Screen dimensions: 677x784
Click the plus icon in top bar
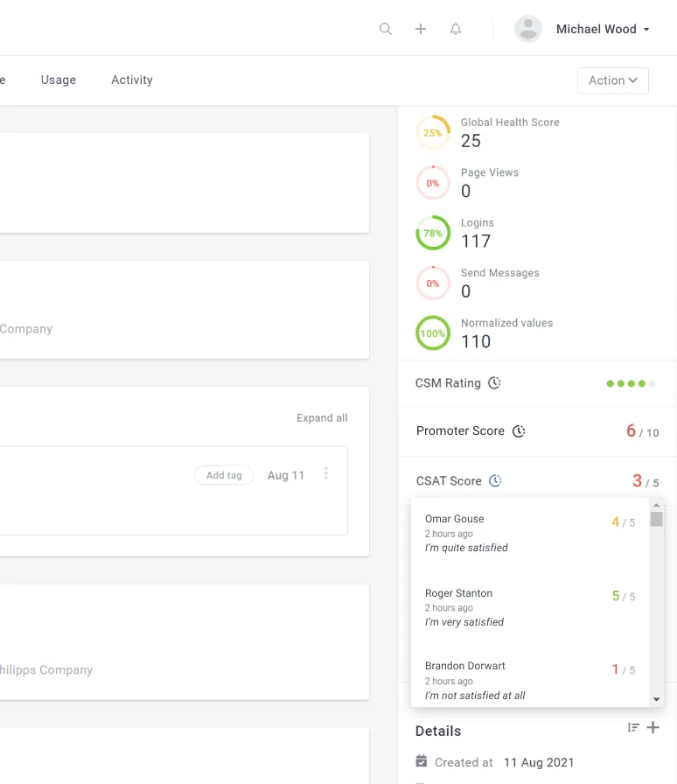[x=421, y=29]
